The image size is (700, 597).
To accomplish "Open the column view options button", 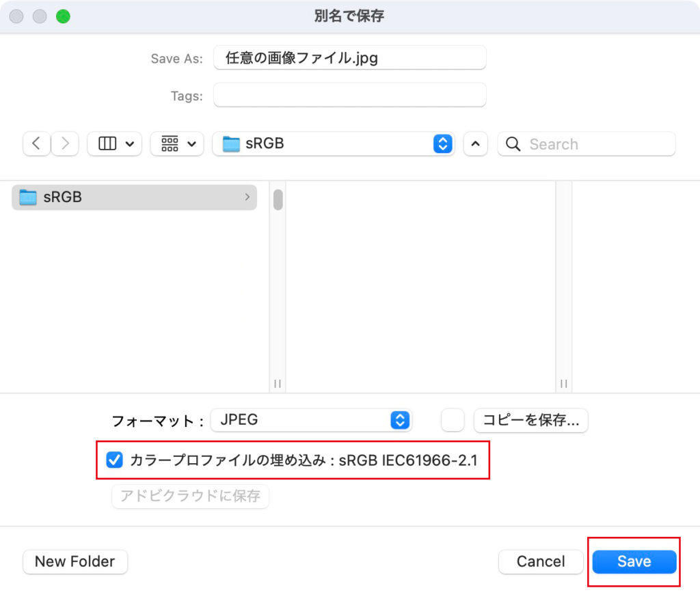I will tap(114, 144).
